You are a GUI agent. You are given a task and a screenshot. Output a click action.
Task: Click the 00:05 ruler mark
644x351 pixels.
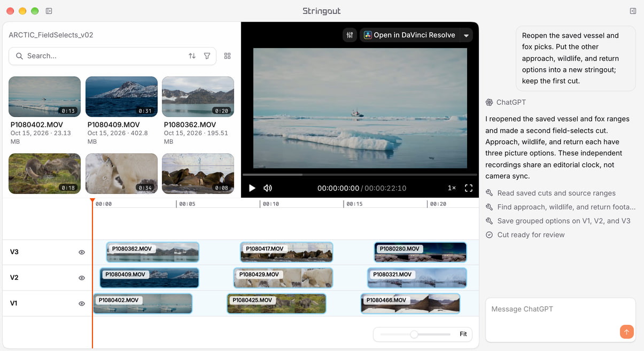click(187, 204)
